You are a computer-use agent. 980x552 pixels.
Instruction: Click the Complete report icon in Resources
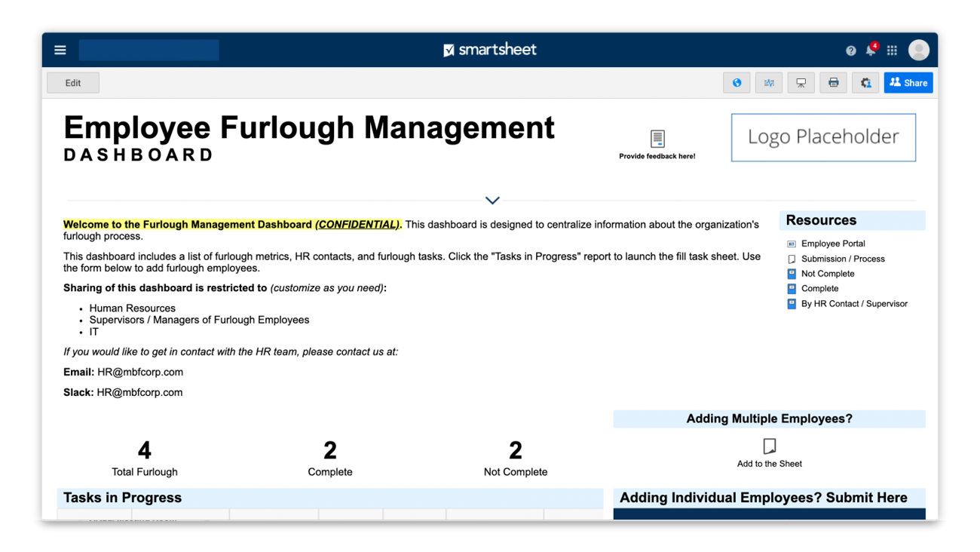[x=792, y=289]
